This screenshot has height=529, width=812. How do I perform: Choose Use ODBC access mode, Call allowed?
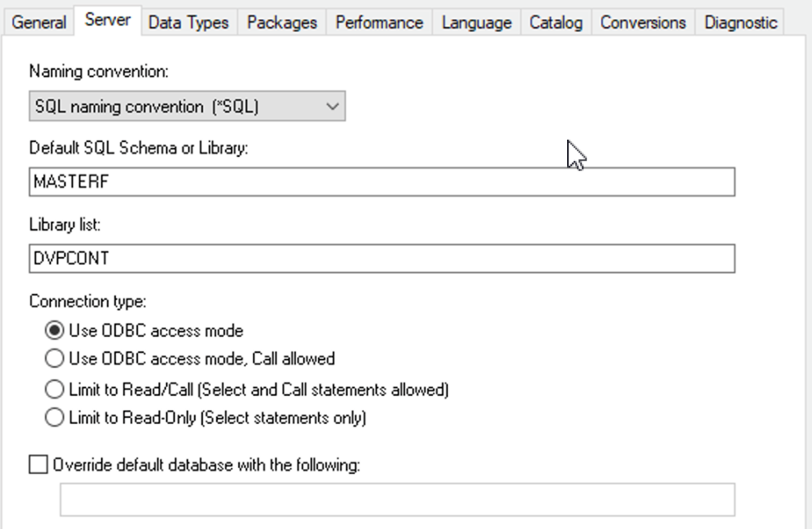click(54, 358)
